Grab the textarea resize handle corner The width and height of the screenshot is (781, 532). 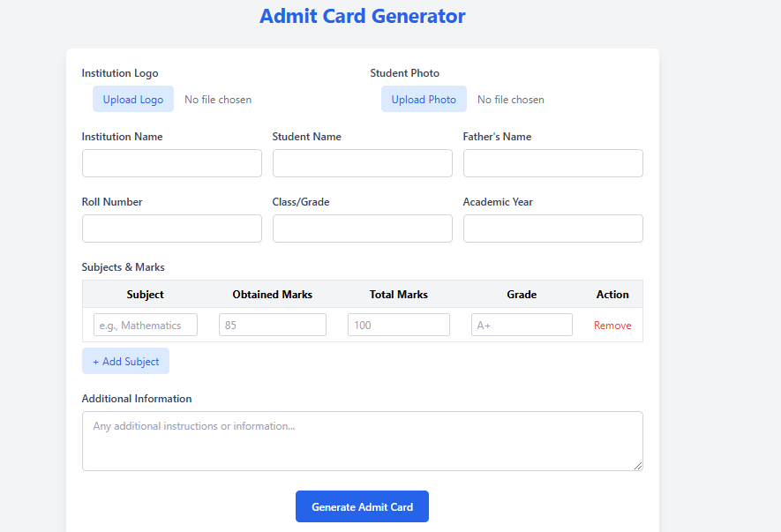(x=638, y=466)
